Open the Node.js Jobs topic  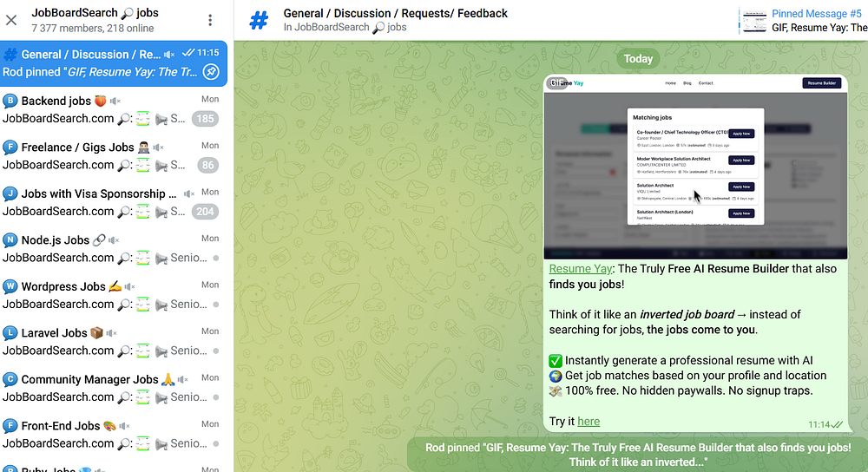coord(114,249)
